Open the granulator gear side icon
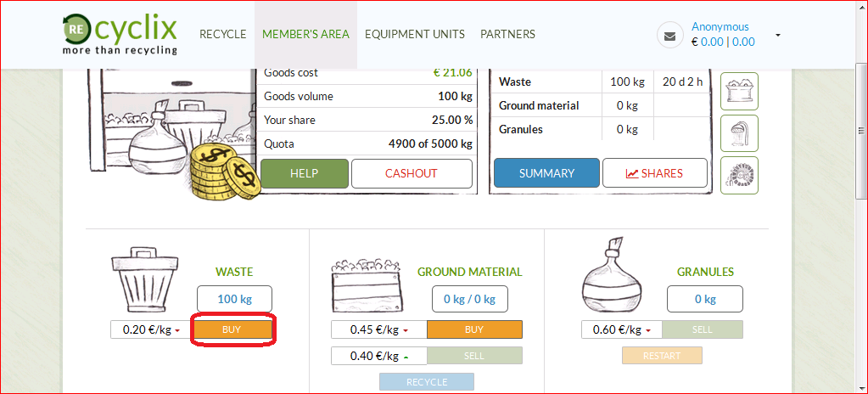Screen dimensions: 868x394 pos(740,176)
